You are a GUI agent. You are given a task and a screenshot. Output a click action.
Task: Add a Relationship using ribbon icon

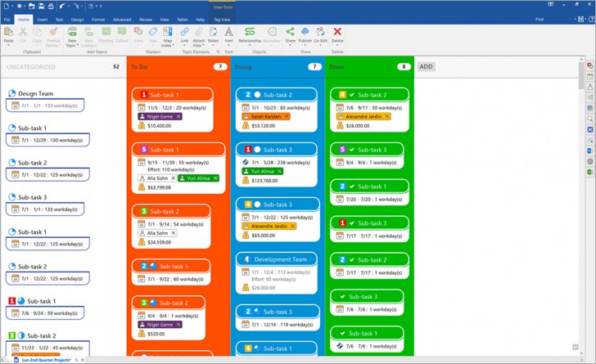[250, 32]
